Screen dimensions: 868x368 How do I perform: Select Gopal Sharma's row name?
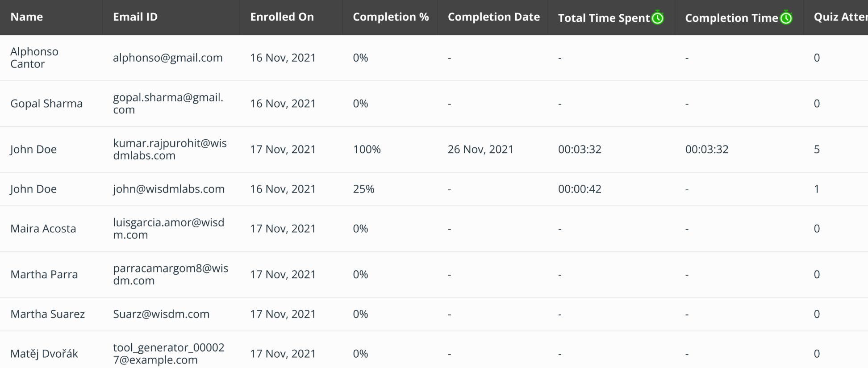point(46,104)
